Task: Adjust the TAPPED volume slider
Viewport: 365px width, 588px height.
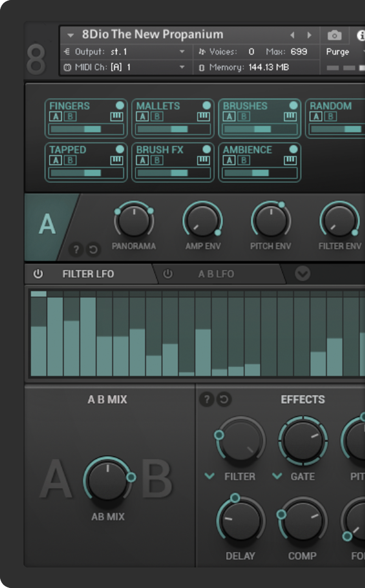Action: 86,173
